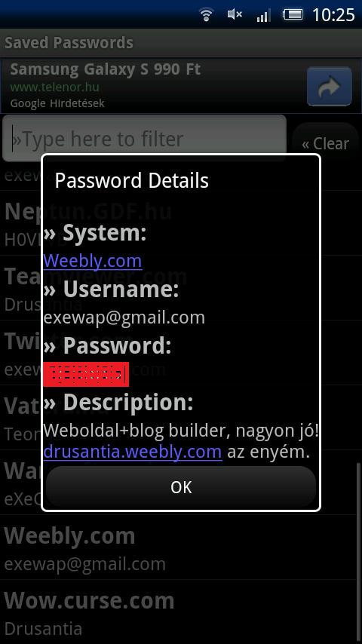Open the Weebly.com system link
The image size is (362, 644).
point(93,261)
